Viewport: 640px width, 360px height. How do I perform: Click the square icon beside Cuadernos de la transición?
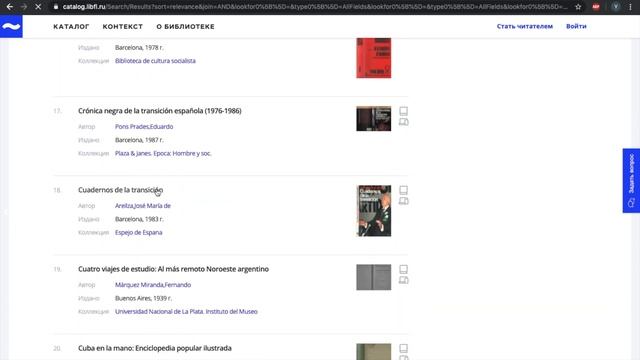click(x=403, y=190)
